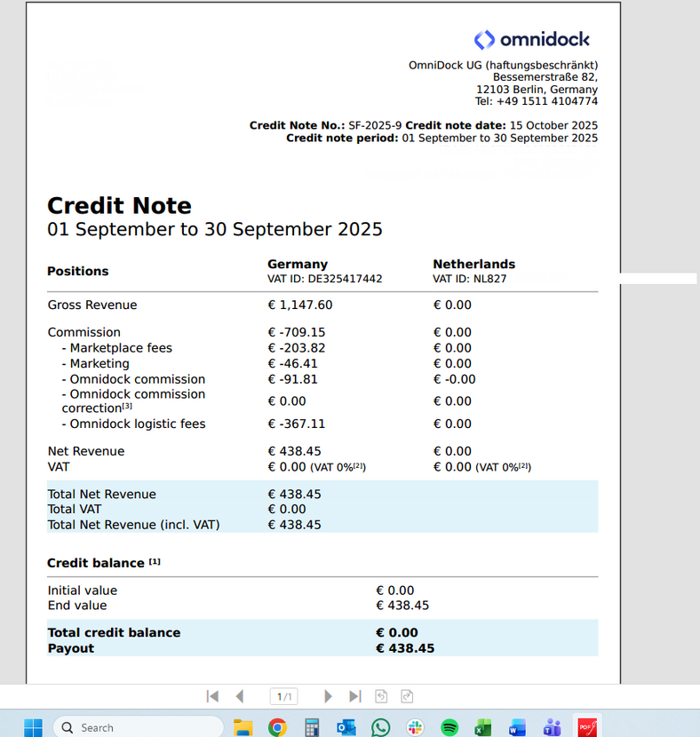The width and height of the screenshot is (700, 737).
Task: Open Microsoft Teams from the taskbar
Action: 552,727
